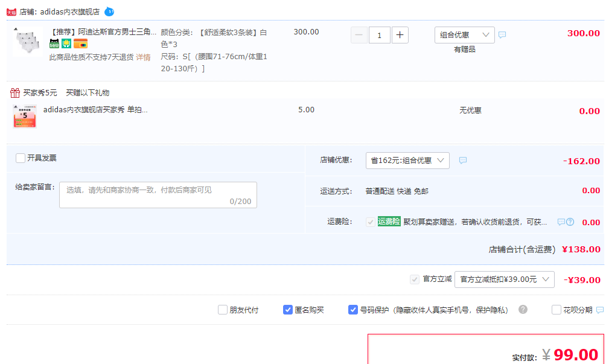Click the green 运费险 tag

click(389, 222)
